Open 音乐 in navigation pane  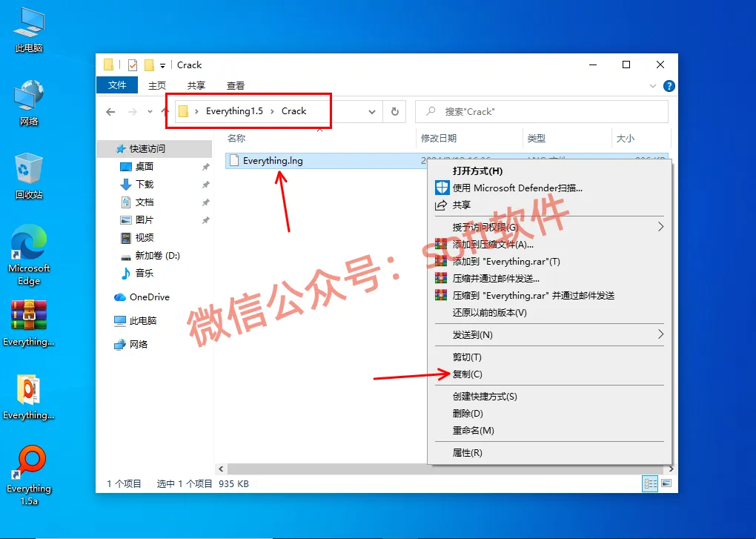[145, 273]
